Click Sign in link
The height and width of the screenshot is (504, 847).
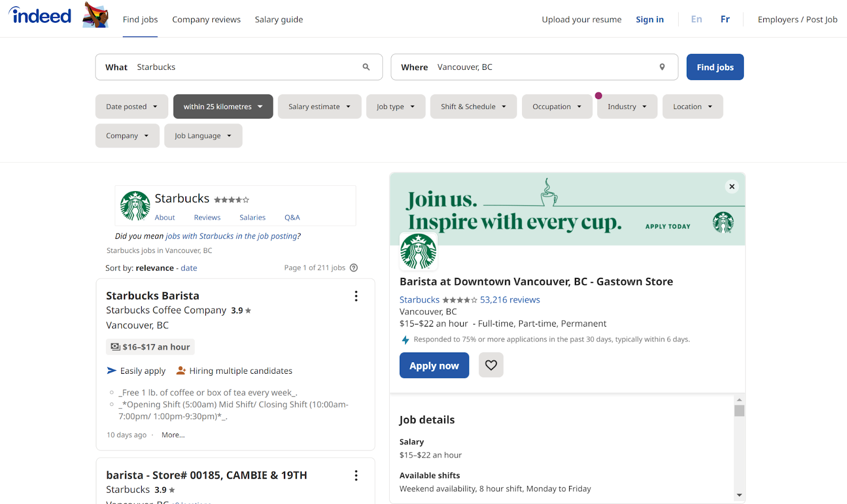point(650,20)
